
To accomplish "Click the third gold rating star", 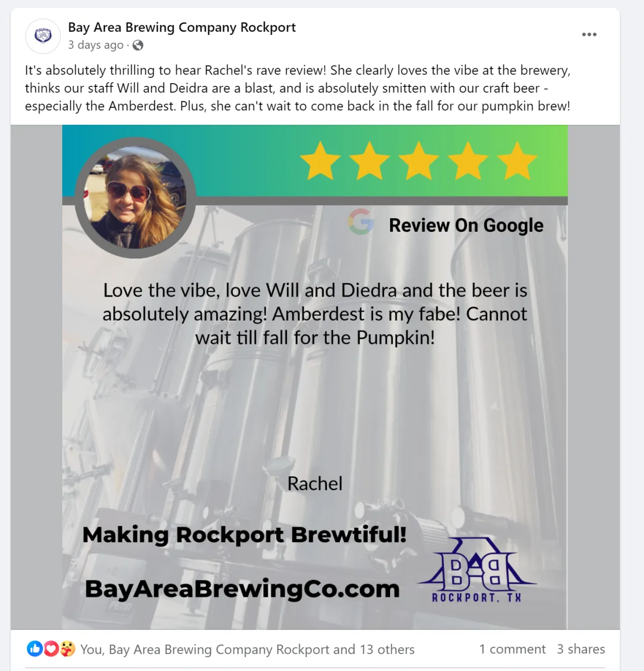I will pyautogui.click(x=419, y=160).
